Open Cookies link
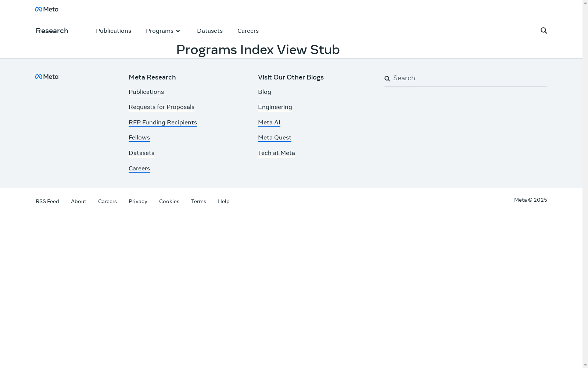The height and width of the screenshot is (368, 588). click(169, 201)
